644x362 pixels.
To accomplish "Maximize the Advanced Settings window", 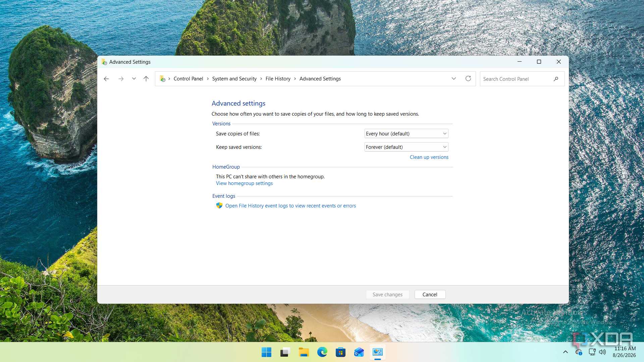I will 539,62.
